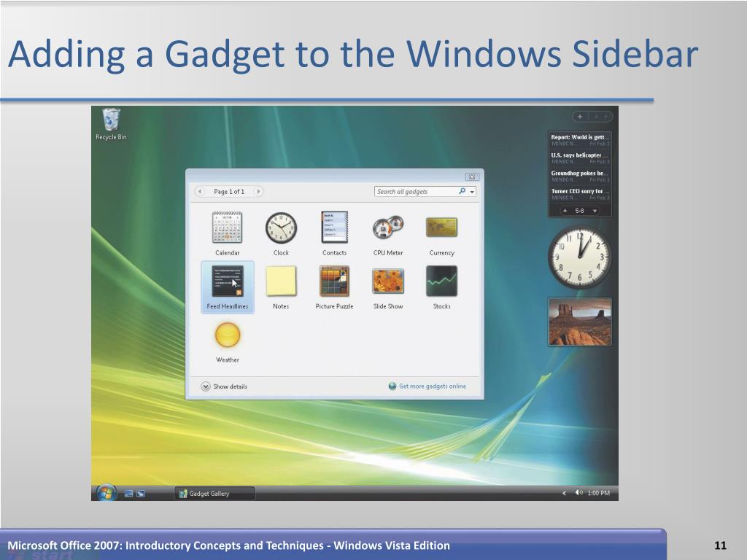Click the Switch between windows icon
747x560 pixels.
click(141, 494)
